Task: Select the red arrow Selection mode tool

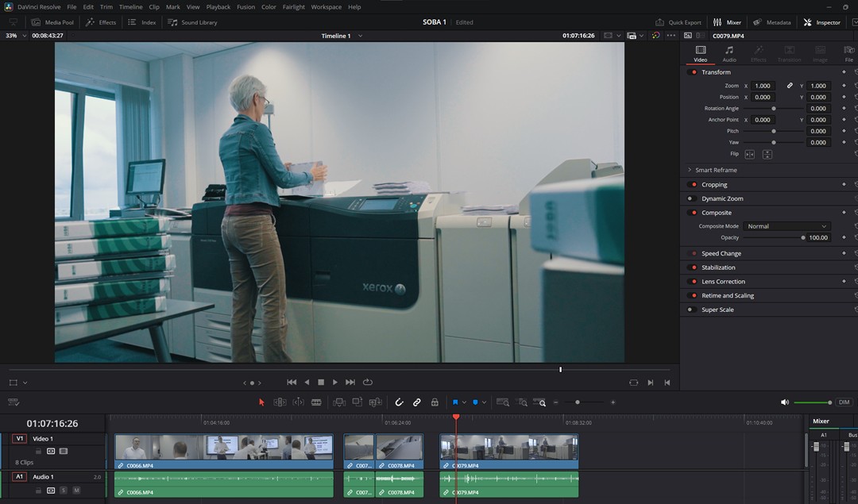Action: [261, 402]
